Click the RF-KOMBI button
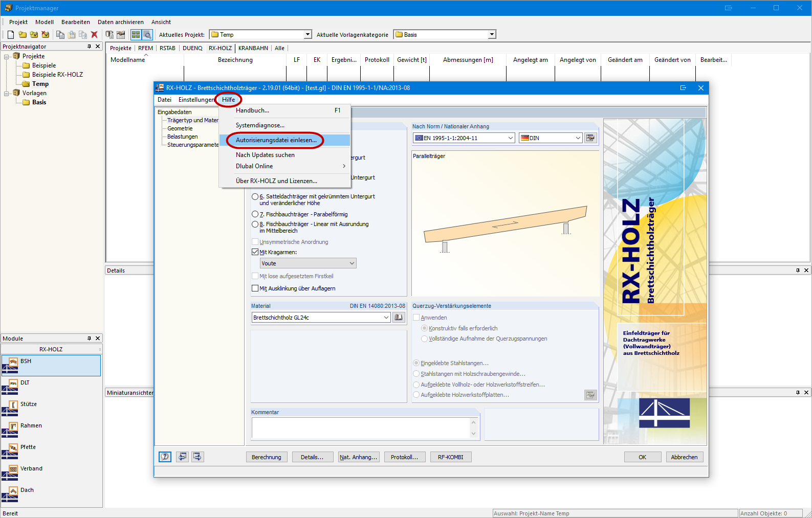 [x=451, y=457]
